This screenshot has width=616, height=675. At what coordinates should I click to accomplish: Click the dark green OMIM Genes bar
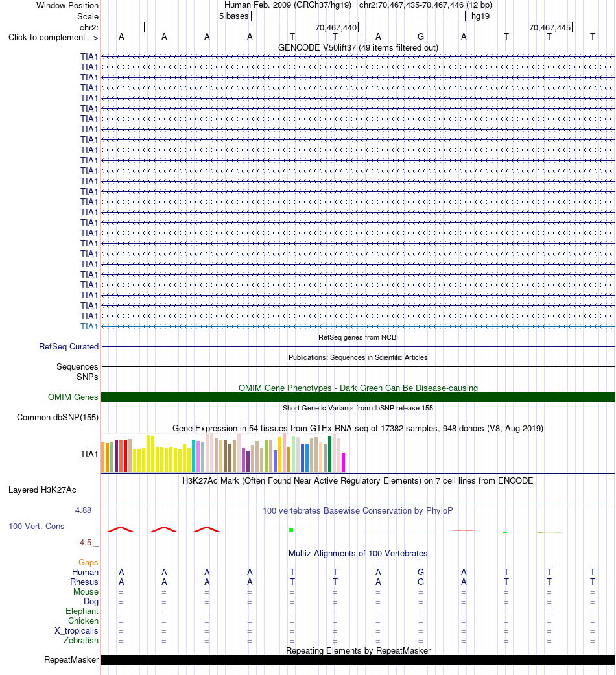click(x=358, y=397)
